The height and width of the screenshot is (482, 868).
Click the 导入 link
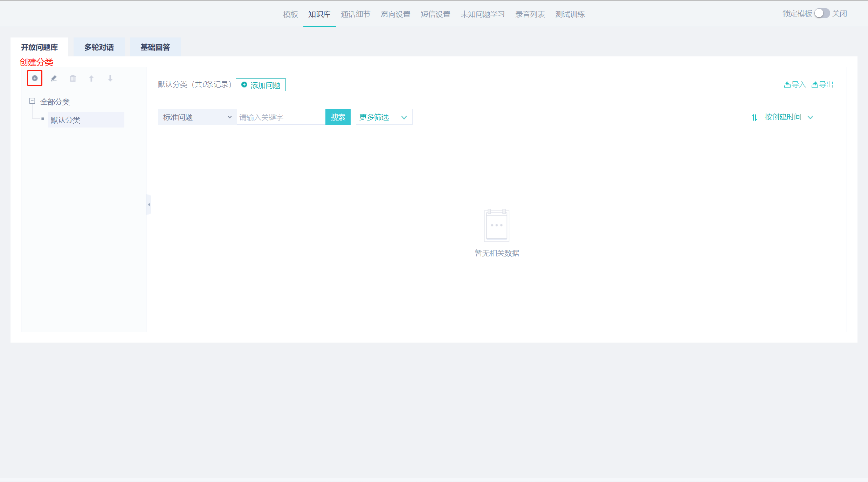pos(795,84)
